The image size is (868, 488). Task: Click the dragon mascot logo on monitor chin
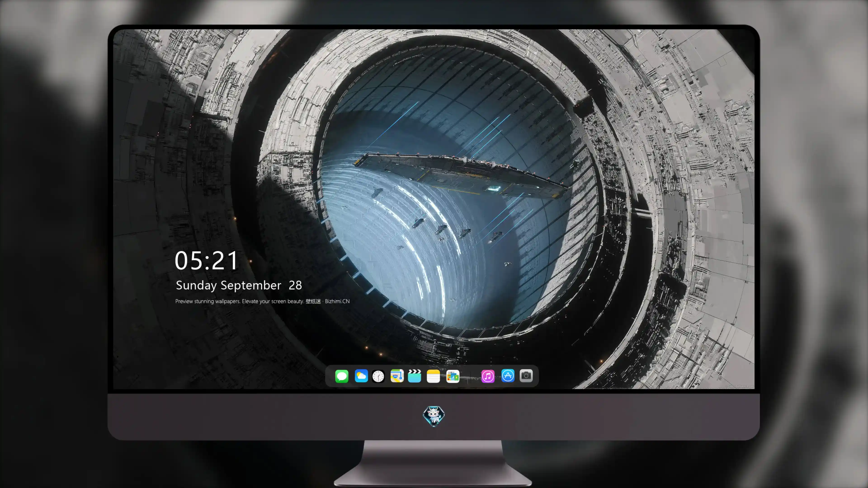click(434, 416)
